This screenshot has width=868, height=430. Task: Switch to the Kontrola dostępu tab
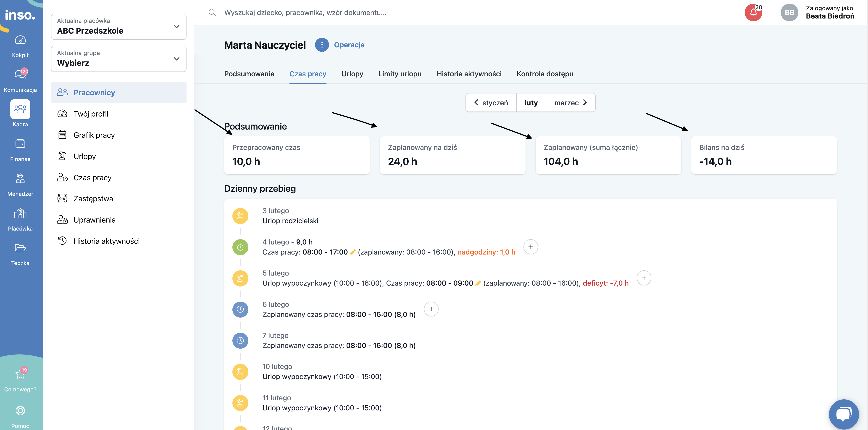click(545, 74)
